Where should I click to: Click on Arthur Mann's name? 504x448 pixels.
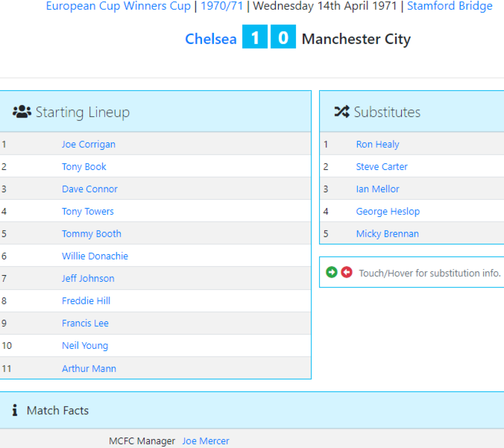pyautogui.click(x=89, y=369)
